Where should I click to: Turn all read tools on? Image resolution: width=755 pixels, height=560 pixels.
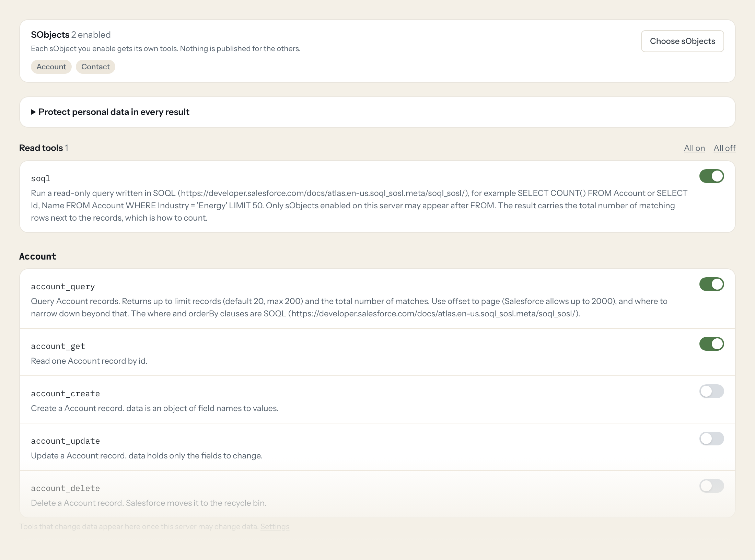694,148
